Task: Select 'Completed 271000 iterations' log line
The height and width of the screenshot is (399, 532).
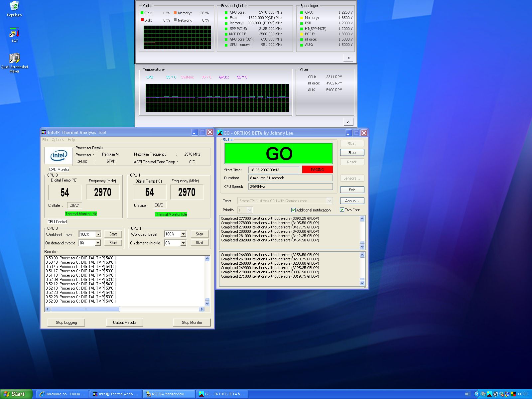Action: point(270,276)
